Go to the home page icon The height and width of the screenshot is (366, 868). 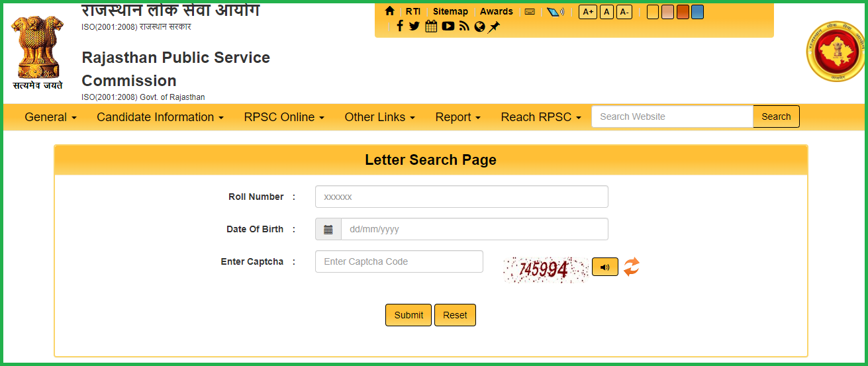click(389, 11)
